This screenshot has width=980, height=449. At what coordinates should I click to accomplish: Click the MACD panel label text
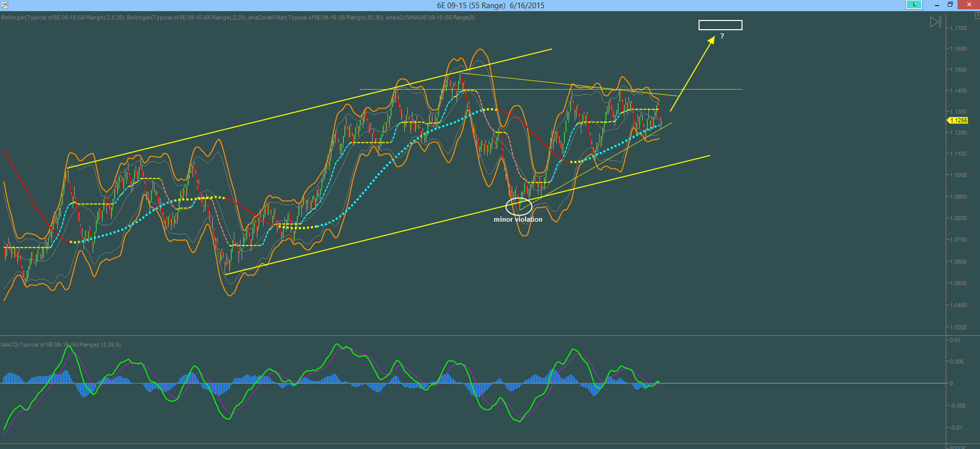pos(61,345)
